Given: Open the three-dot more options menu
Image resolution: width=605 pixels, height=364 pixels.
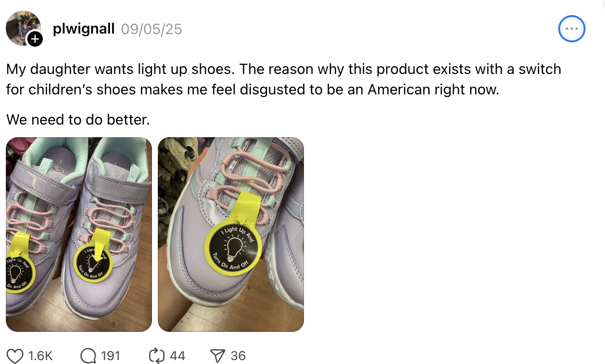Looking at the screenshot, I should point(571,29).
